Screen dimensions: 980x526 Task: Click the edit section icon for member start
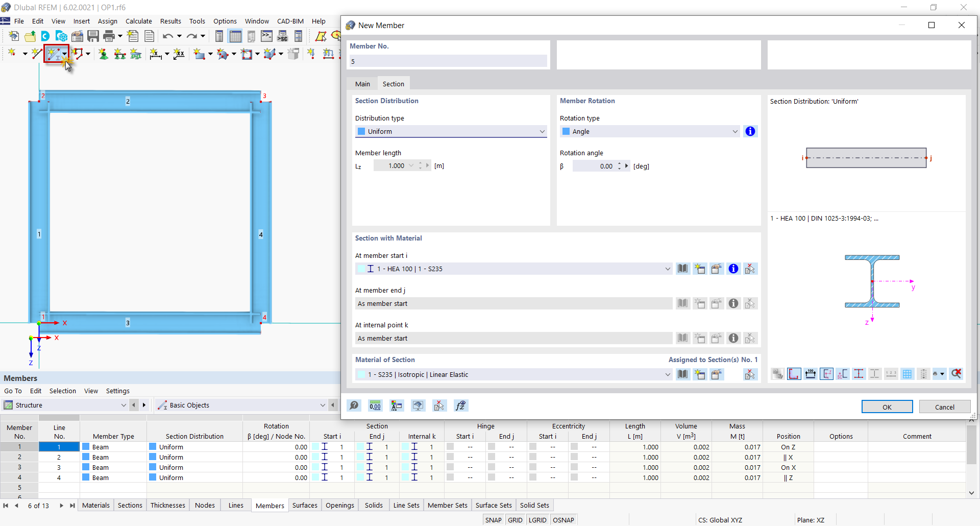pos(717,269)
